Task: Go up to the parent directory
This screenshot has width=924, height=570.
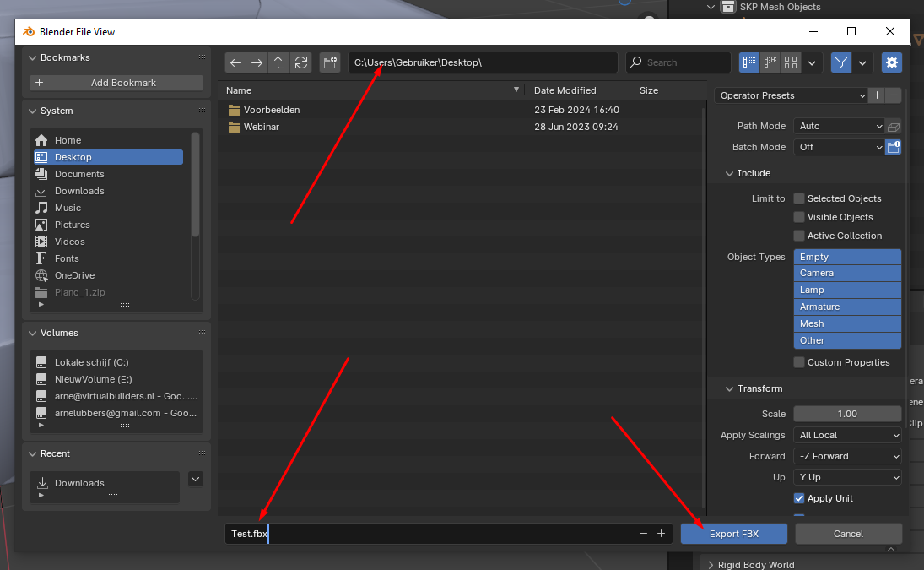Action: click(x=279, y=62)
